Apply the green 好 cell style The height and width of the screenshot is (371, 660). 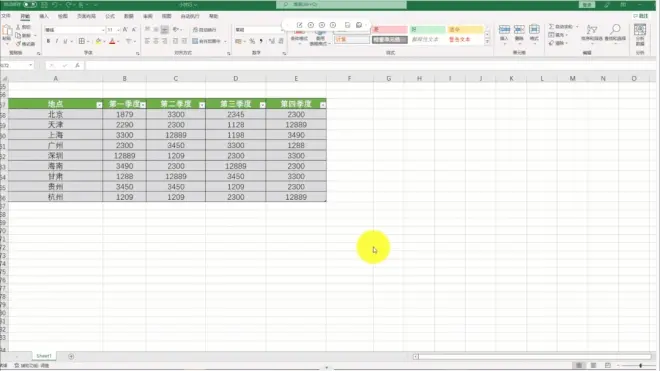(x=427, y=29)
